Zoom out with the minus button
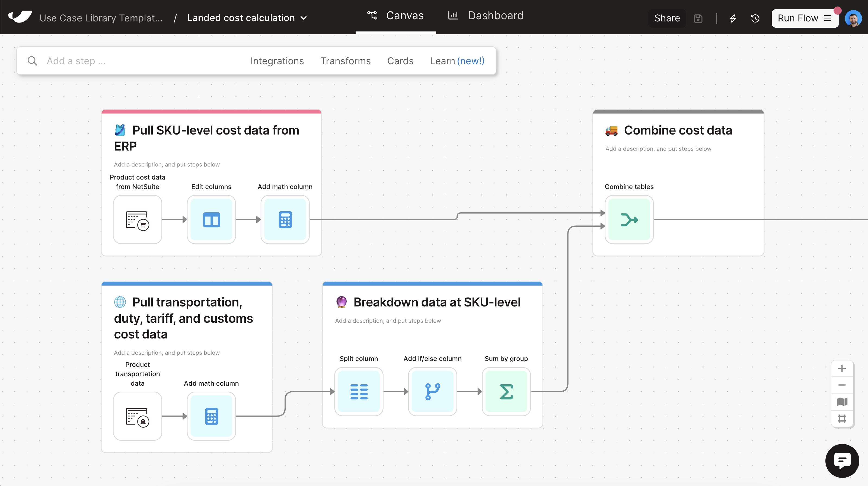Screen dimensions: 868x486 tap(842, 385)
